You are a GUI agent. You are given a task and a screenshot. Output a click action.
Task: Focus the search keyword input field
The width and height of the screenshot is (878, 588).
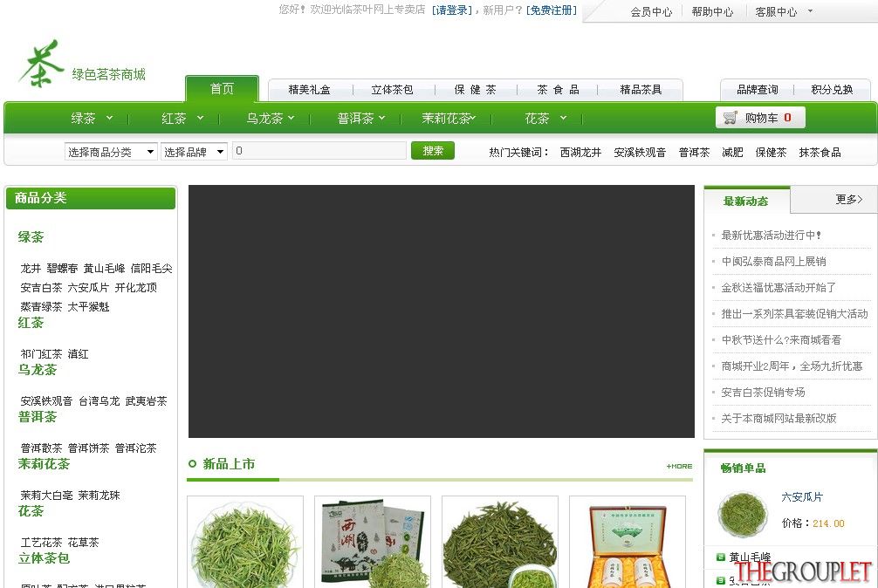pyautogui.click(x=319, y=151)
